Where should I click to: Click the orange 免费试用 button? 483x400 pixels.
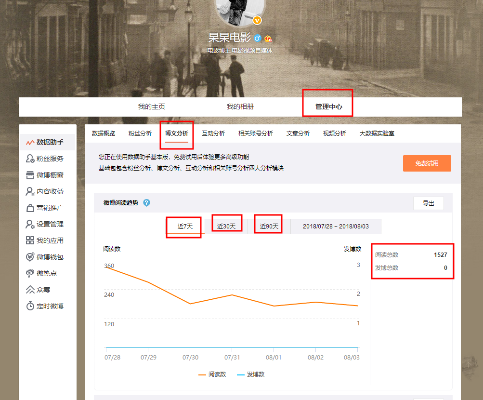(x=427, y=163)
